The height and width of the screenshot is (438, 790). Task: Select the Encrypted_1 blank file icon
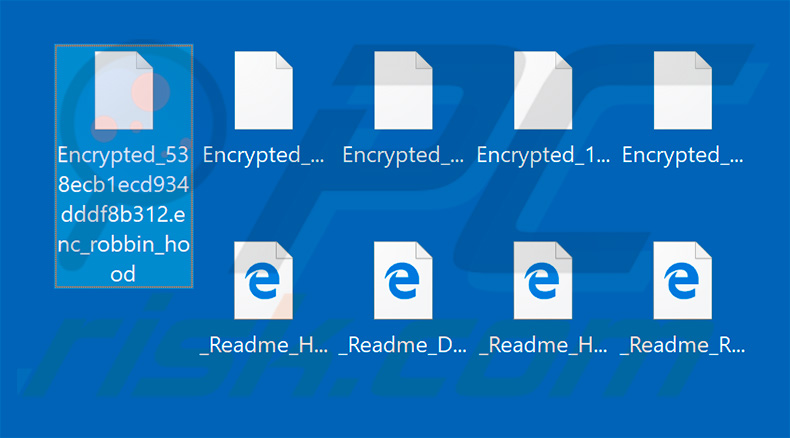(x=543, y=92)
